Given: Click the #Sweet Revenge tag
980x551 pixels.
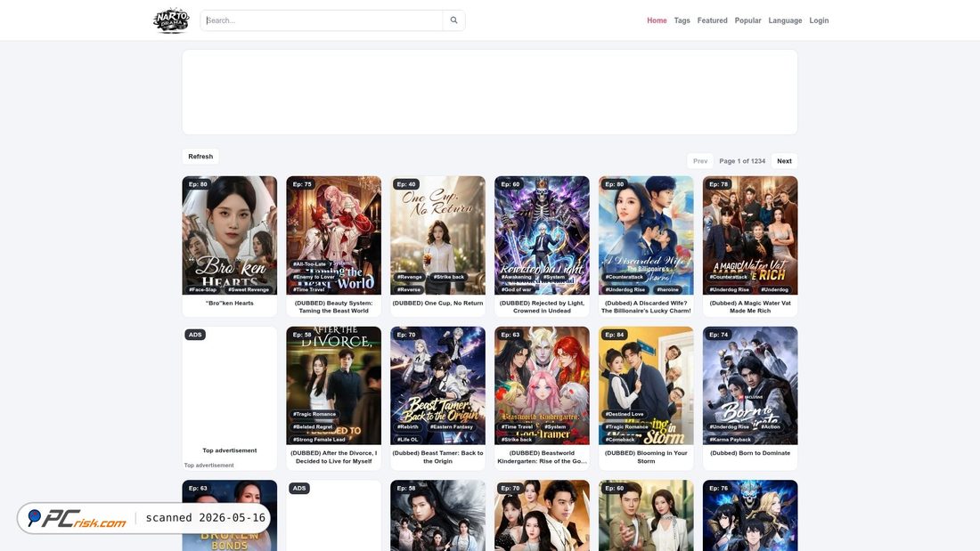Looking at the screenshot, I should pyautogui.click(x=249, y=290).
